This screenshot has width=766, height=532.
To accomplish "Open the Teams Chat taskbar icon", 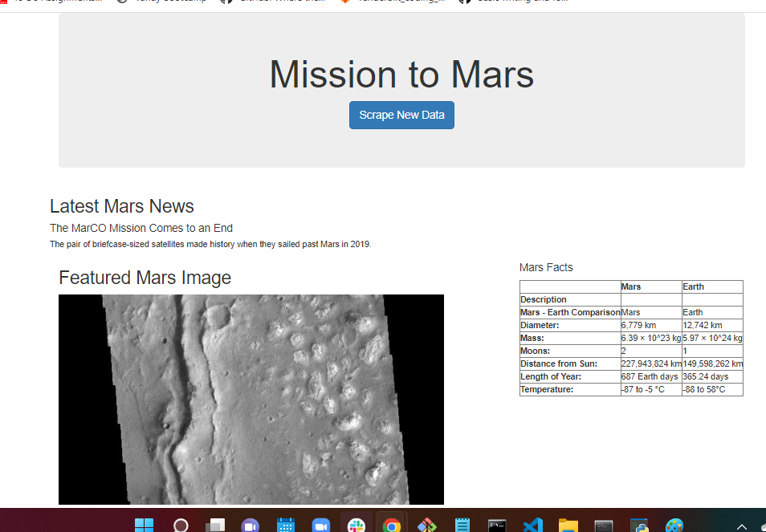I will click(251, 525).
